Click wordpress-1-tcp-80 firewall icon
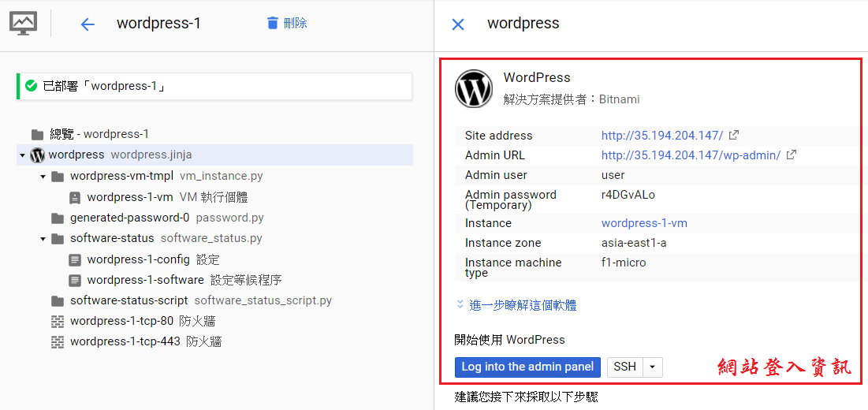 pyautogui.click(x=57, y=322)
